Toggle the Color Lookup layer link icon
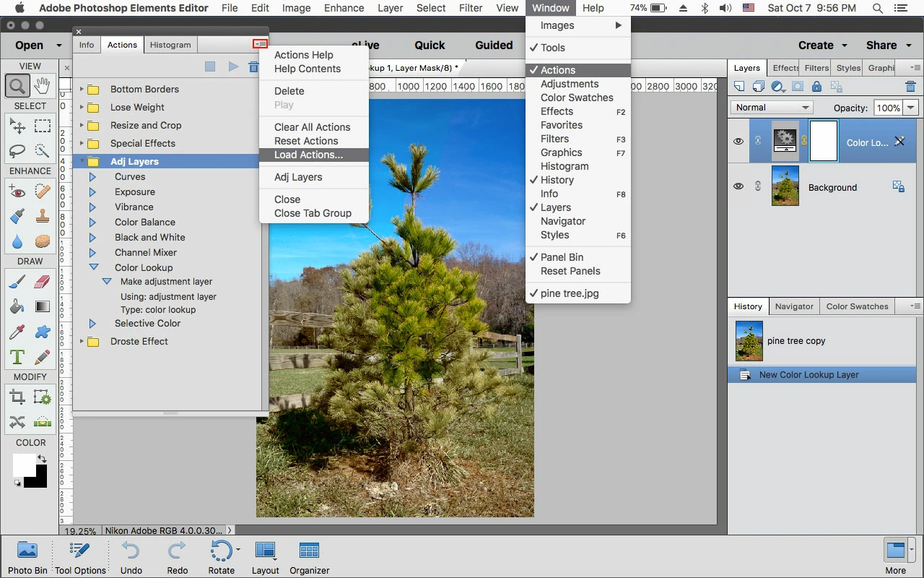The image size is (924, 578). pyautogui.click(x=758, y=142)
